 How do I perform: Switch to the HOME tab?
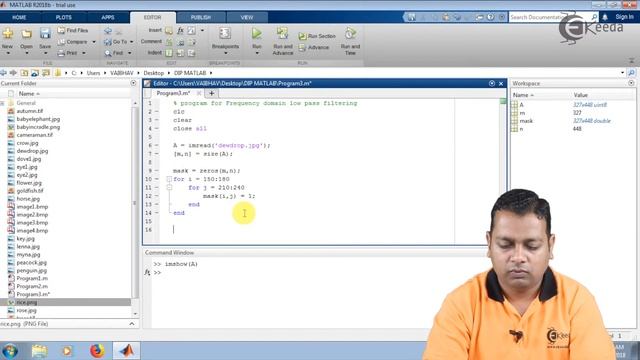point(19,18)
